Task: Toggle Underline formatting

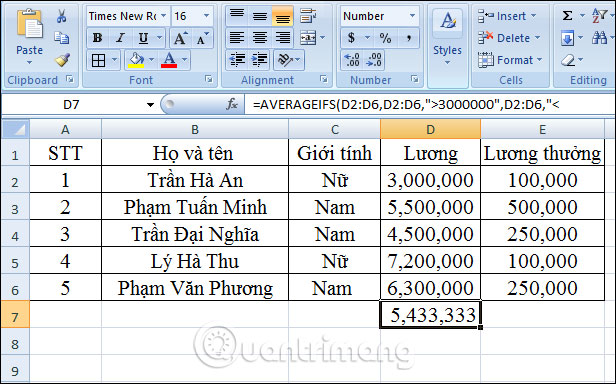Action: click(143, 38)
